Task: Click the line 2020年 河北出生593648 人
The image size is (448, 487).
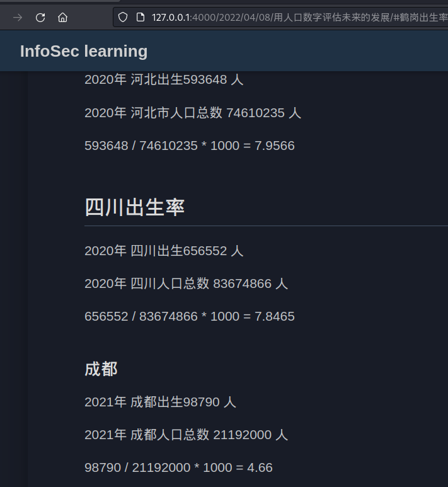Action: point(164,80)
